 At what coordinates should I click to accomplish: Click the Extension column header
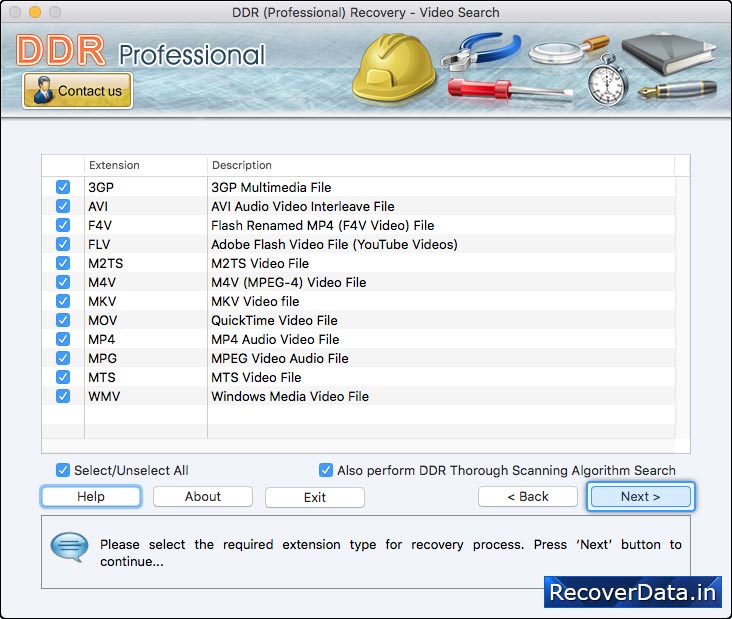pos(146,165)
